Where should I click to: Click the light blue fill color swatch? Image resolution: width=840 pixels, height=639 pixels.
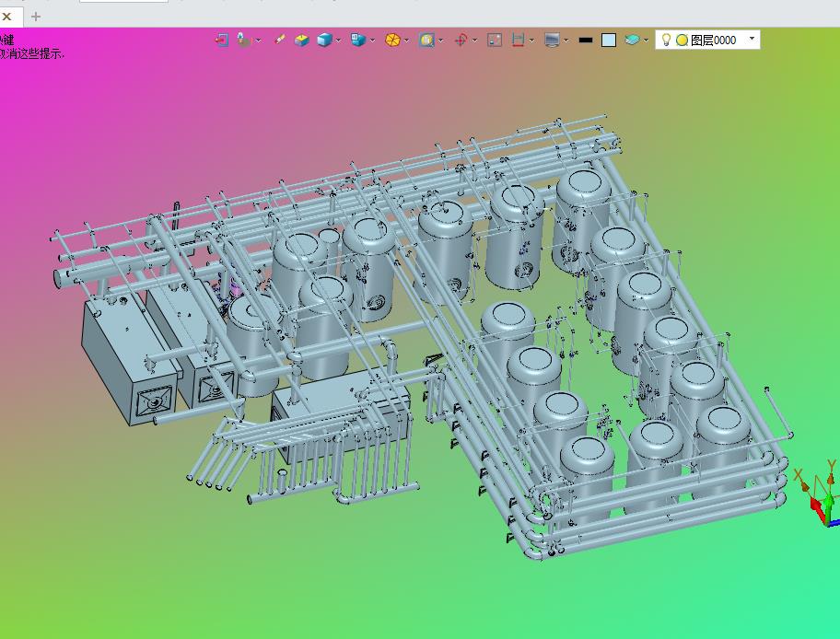click(x=609, y=41)
